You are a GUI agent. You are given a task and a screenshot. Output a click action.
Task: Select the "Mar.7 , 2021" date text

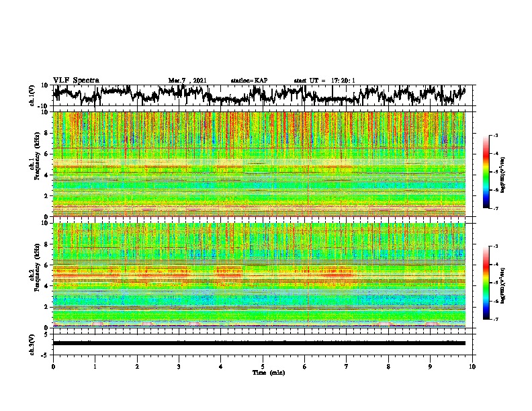(187, 81)
